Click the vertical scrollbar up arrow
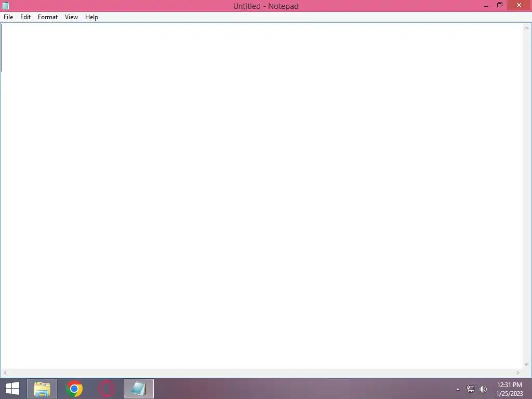Image resolution: width=532 pixels, height=399 pixels. pyautogui.click(x=527, y=28)
